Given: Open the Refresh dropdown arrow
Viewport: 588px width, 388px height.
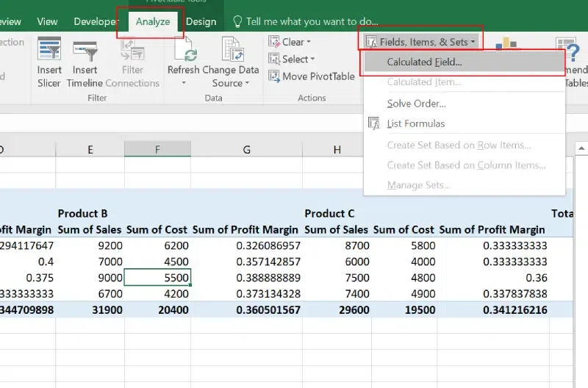Looking at the screenshot, I should [183, 83].
